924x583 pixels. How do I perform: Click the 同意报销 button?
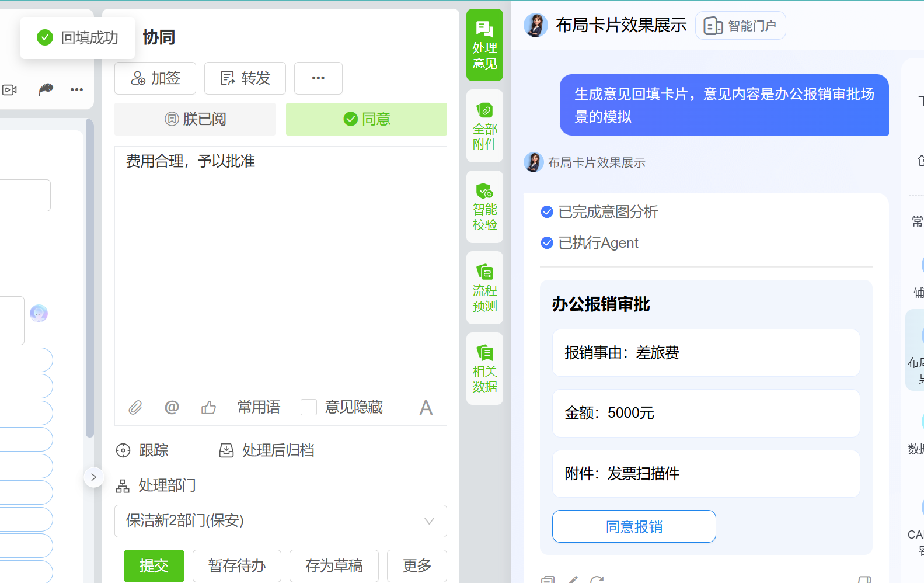634,526
